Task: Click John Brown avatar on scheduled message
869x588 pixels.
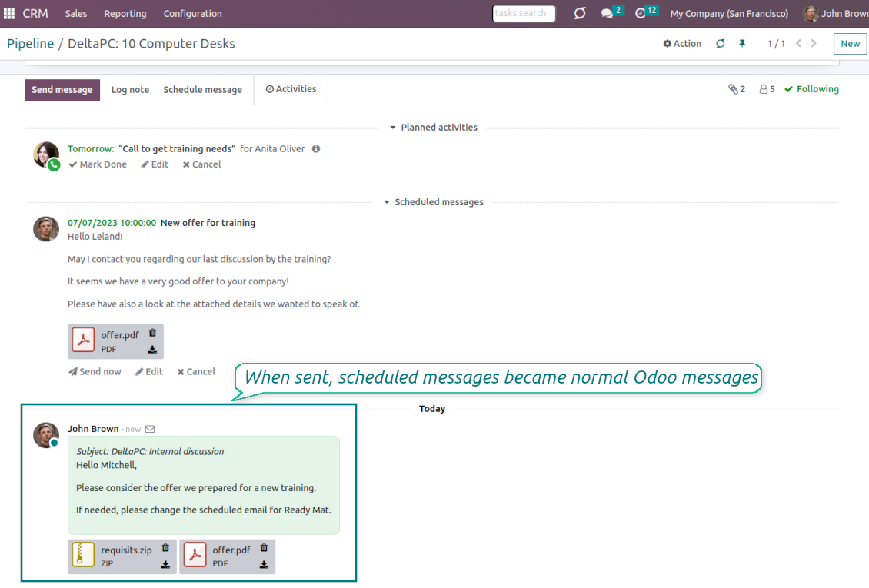Action: point(46,229)
